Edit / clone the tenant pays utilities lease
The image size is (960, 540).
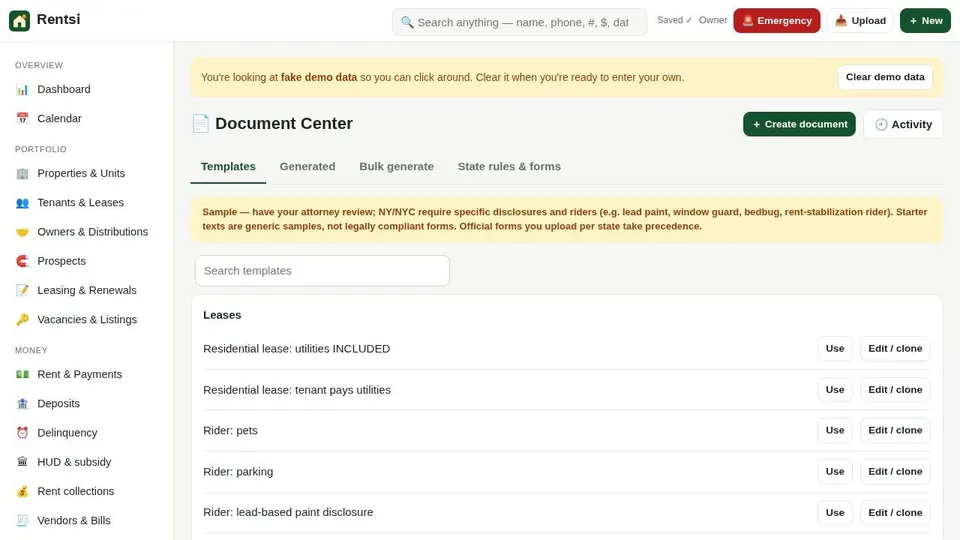pos(895,389)
